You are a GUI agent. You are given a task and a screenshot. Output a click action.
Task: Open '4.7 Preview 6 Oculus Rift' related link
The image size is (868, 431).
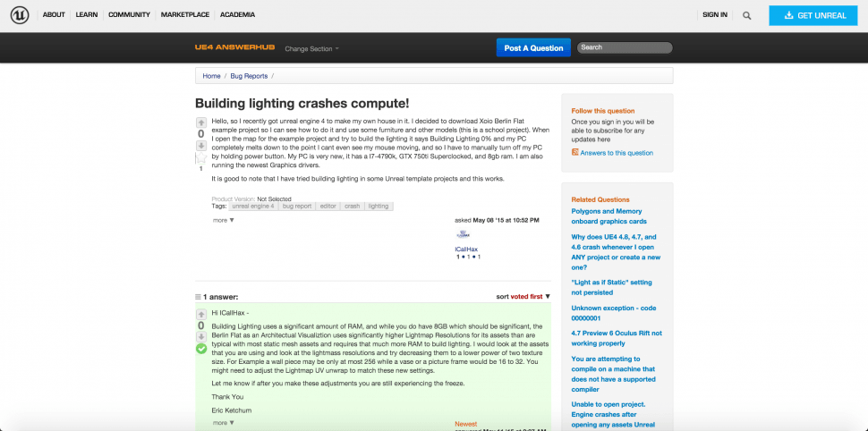(x=617, y=338)
